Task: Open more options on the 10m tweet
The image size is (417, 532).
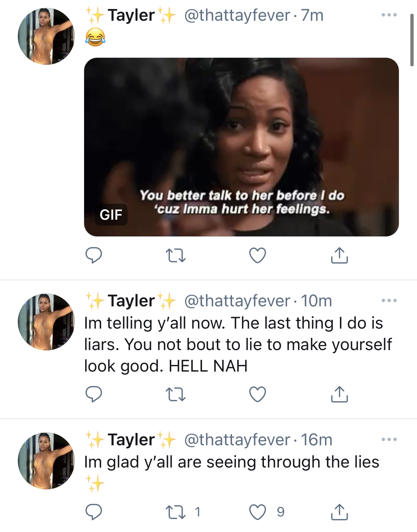Action: (x=389, y=300)
